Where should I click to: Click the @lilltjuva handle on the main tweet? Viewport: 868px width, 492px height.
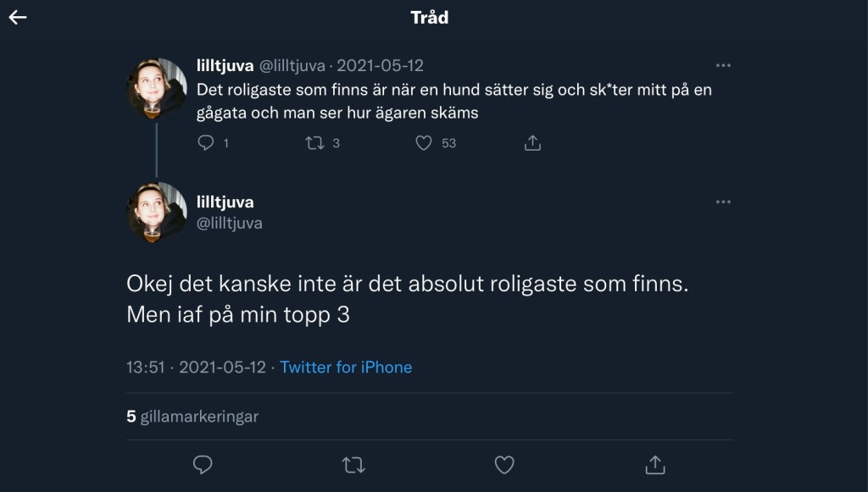coord(230,224)
